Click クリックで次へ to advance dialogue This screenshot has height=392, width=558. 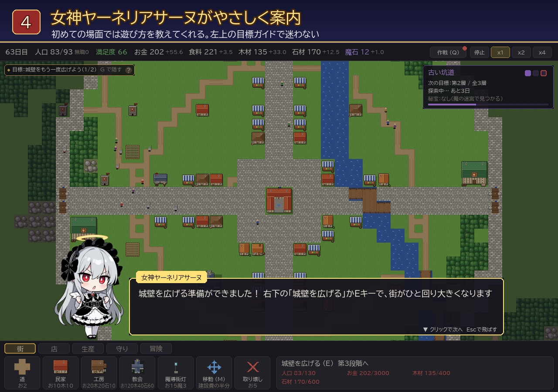tap(442, 329)
